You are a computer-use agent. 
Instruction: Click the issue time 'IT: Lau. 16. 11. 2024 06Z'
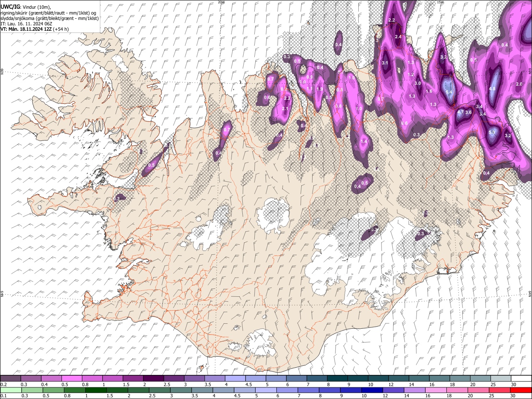26,24
